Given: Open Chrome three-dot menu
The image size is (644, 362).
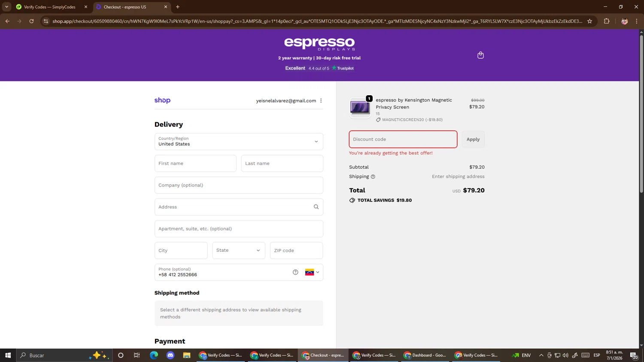Looking at the screenshot, I should [637, 21].
